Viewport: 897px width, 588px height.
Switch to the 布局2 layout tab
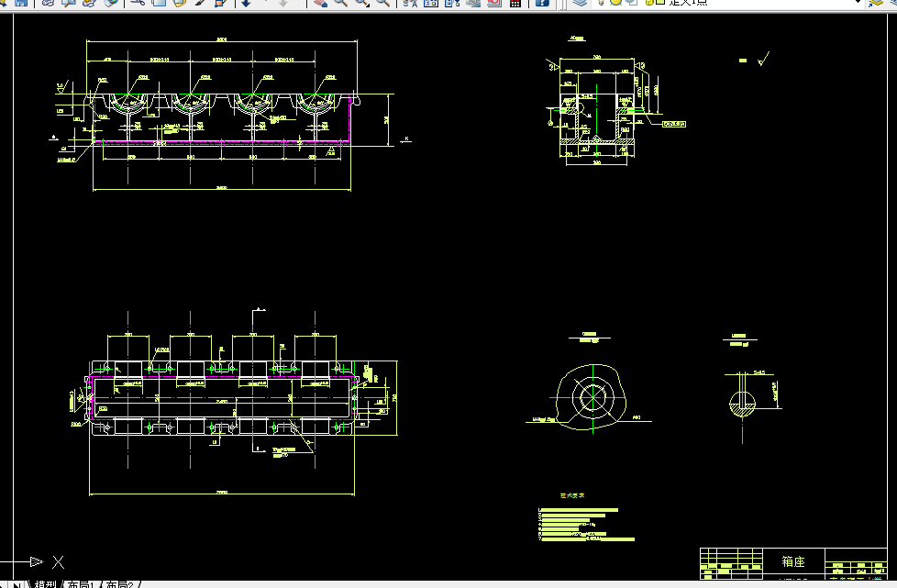pos(119,584)
